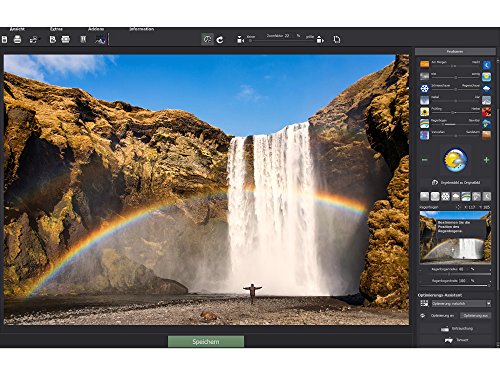Click the zoom-in icon labeled größer
500x375 pixels.
coord(320,39)
